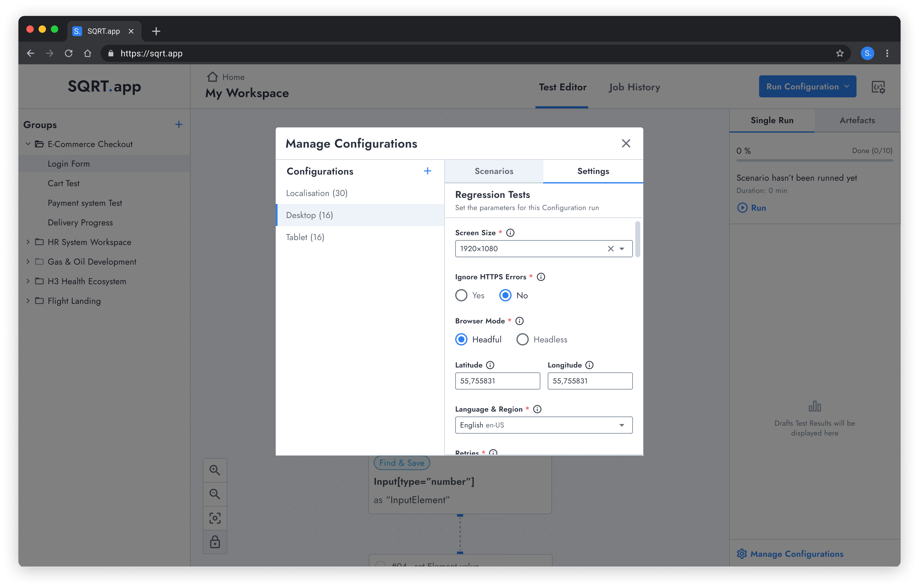Click the Language & Region info icon

pos(537,409)
